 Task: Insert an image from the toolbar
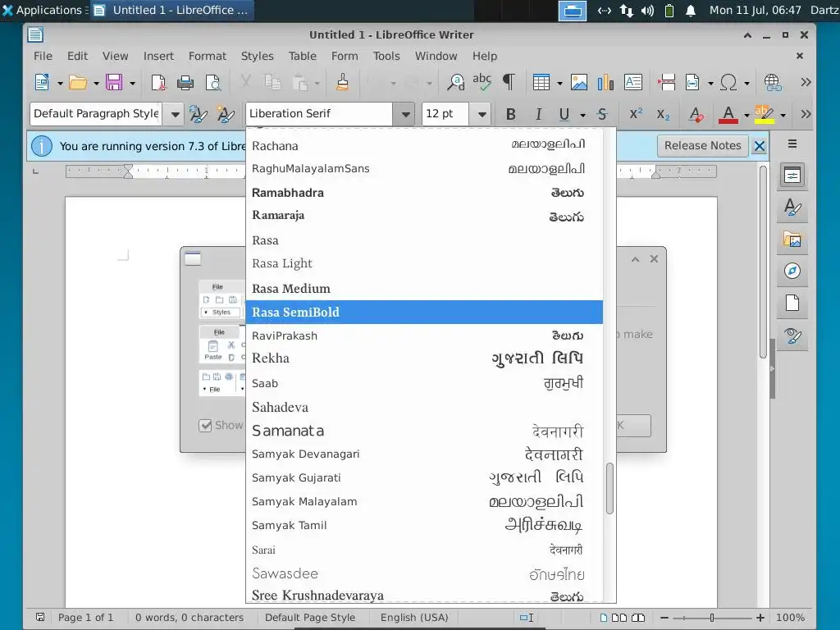[579, 83]
